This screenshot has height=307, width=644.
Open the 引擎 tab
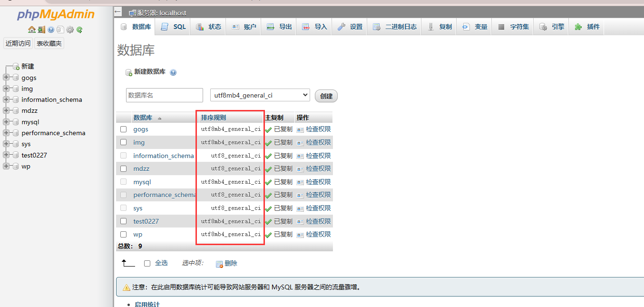click(552, 27)
